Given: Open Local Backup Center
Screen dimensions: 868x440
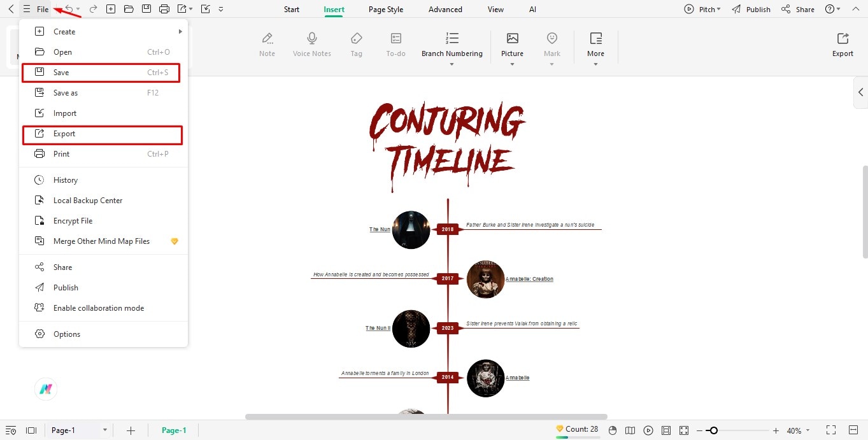Looking at the screenshot, I should pos(104,201).
